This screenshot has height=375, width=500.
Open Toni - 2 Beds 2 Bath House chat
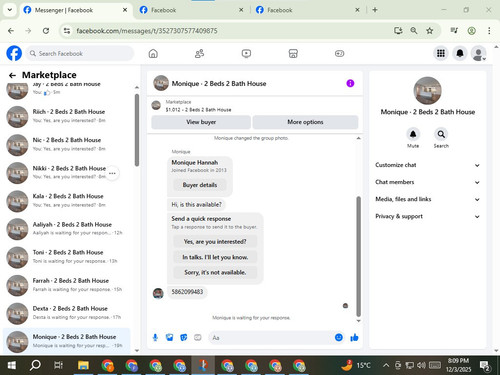[x=67, y=257]
